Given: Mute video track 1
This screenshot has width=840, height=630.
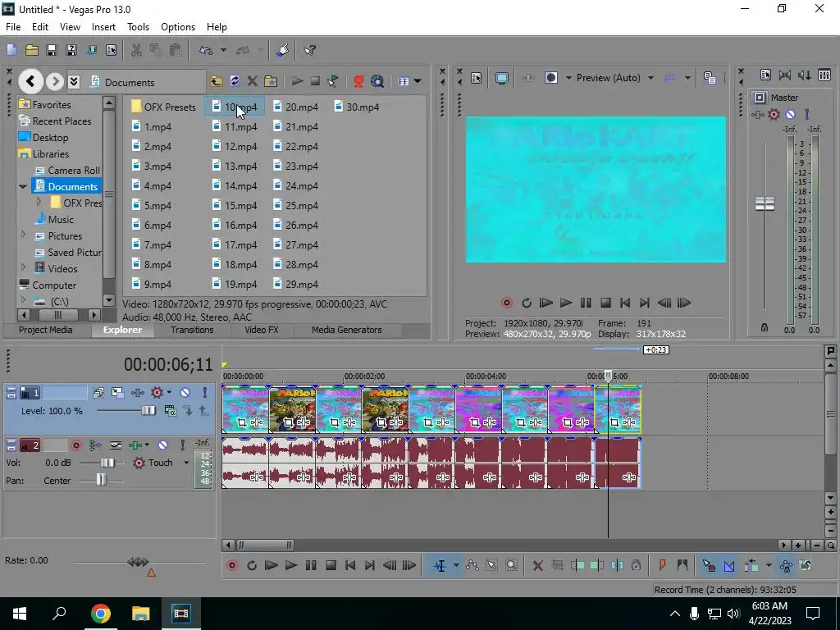Looking at the screenshot, I should (185, 393).
